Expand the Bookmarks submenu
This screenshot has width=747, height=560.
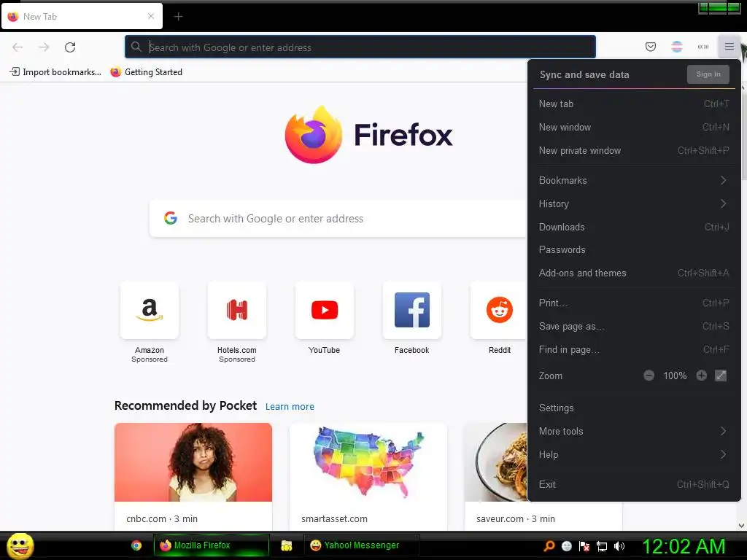(x=634, y=181)
